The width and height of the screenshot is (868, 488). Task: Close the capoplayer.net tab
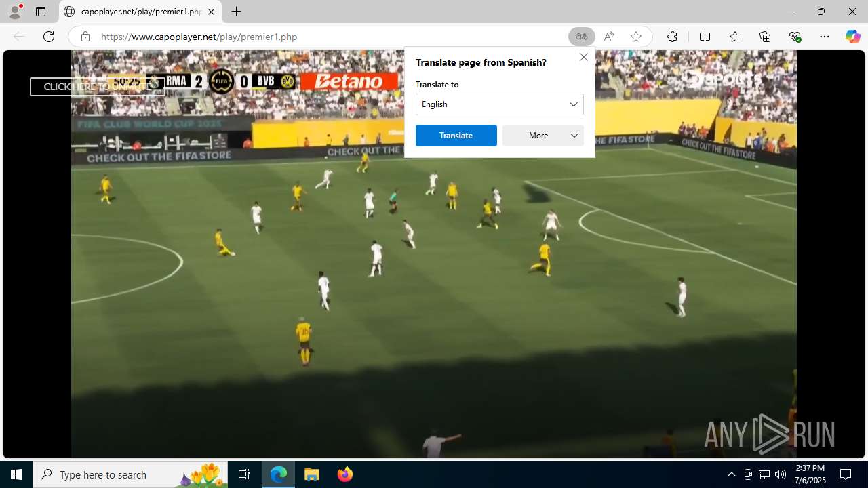[x=211, y=12]
